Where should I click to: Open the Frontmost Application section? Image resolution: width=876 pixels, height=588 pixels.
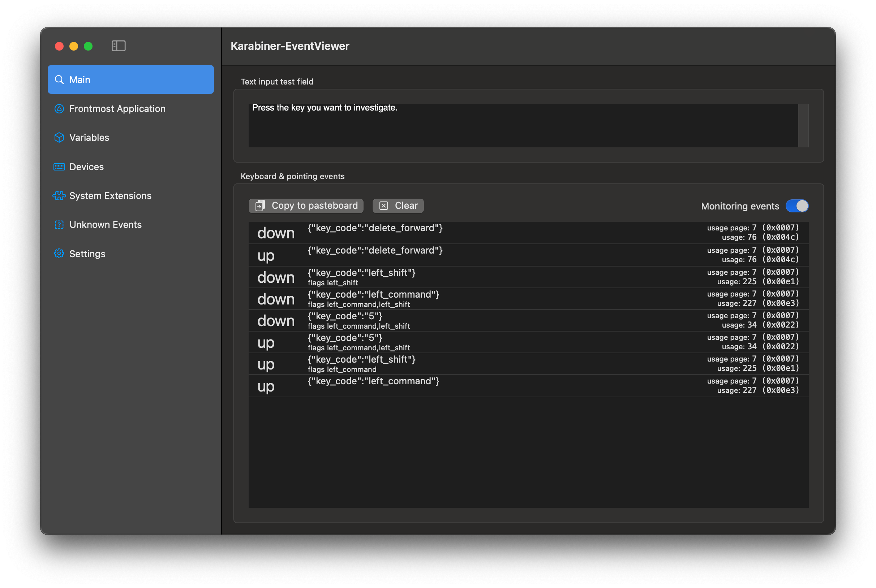tap(117, 109)
